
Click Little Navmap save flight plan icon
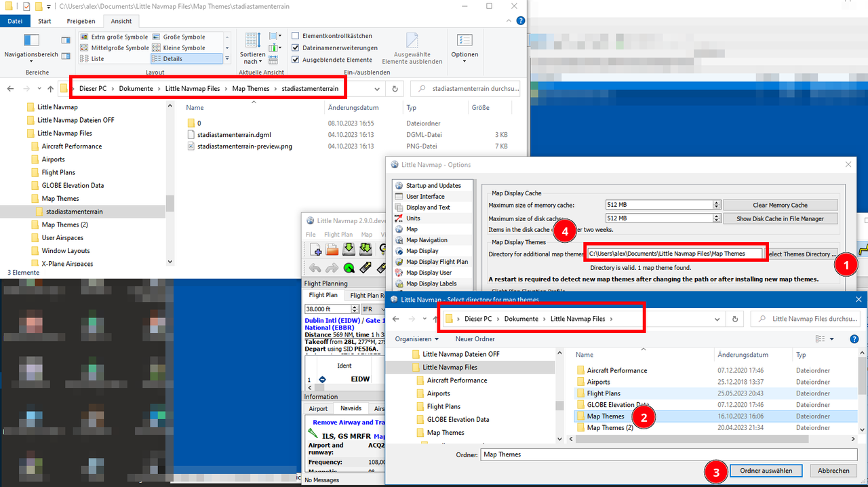pyautogui.click(x=349, y=249)
